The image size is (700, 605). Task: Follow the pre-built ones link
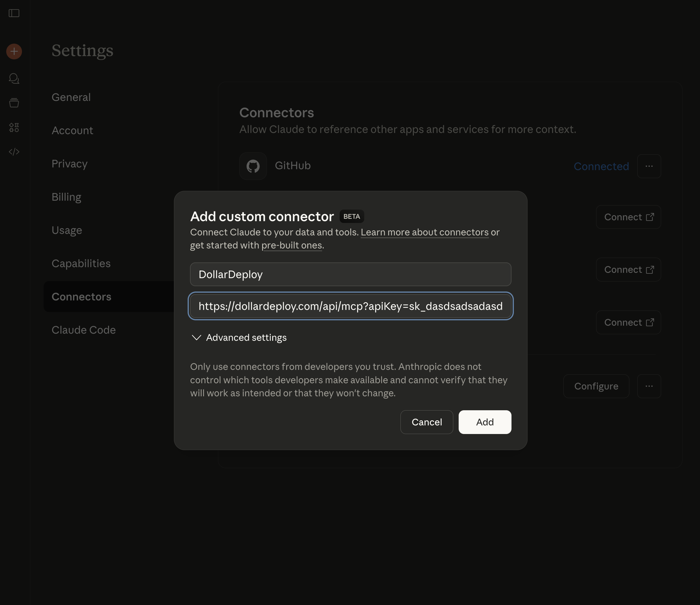291,245
